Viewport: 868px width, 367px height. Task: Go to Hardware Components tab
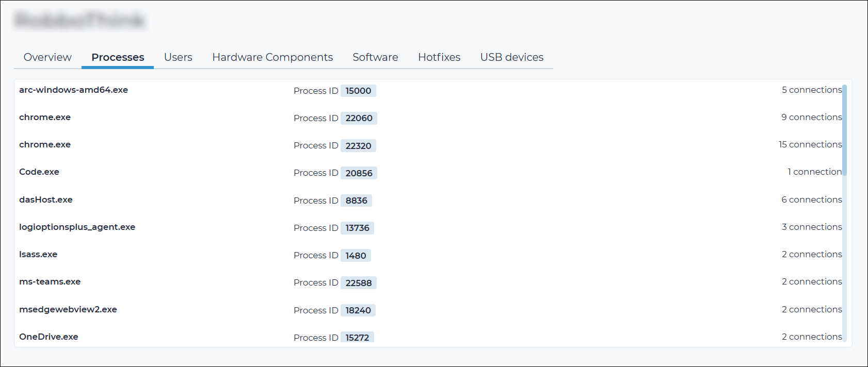tap(272, 57)
